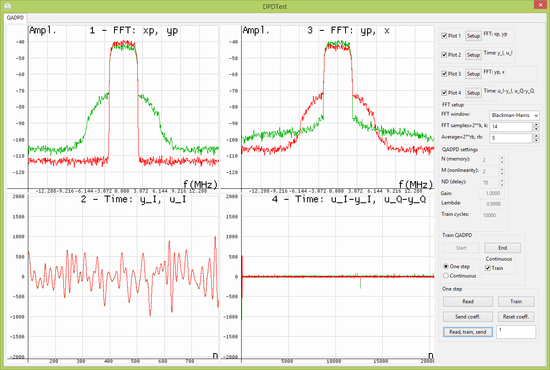Click the Start button under Train QADPD
550x370 pixels.
pyautogui.click(x=461, y=248)
